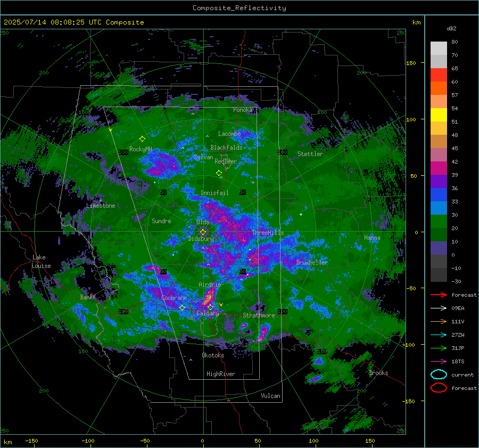The width and height of the screenshot is (479, 448).
Task: Click the bright yellow swatch below 54 dBZ
Action: click(x=439, y=115)
